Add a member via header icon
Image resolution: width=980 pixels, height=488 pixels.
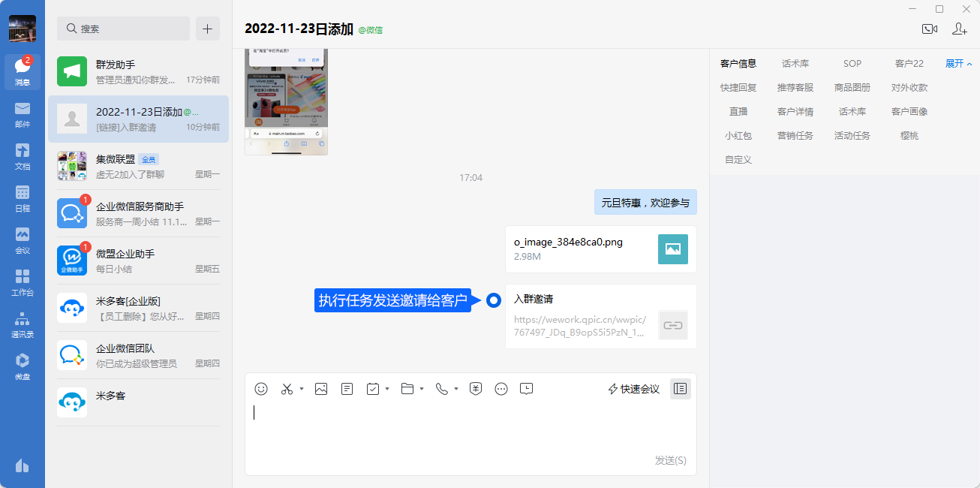pyautogui.click(x=960, y=29)
